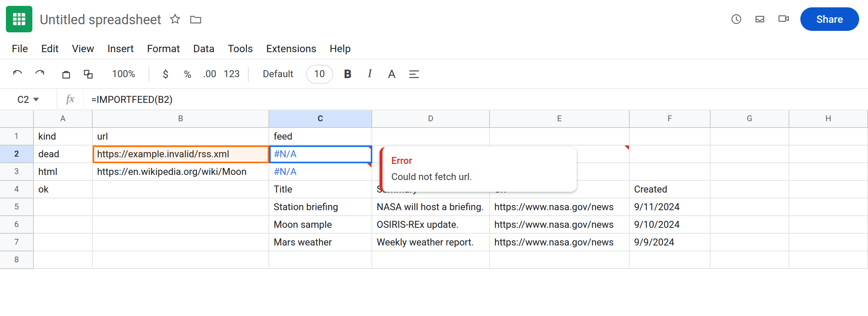Toggle bold formatting
This screenshot has width=868, height=316.
348,74
